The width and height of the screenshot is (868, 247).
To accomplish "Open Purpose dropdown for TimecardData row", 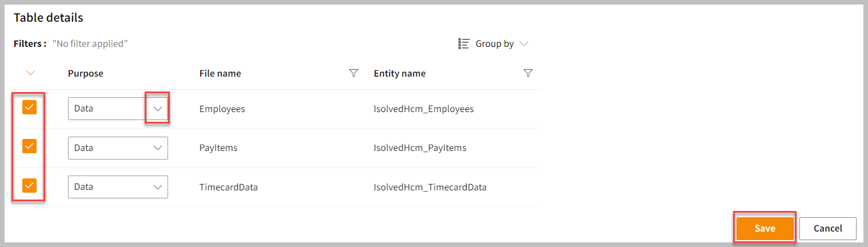I will click(158, 186).
